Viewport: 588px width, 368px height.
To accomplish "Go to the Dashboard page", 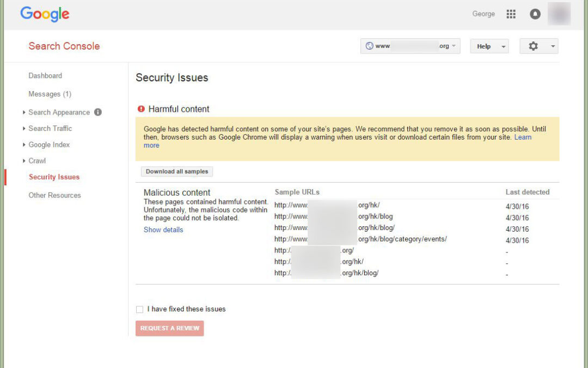I will click(x=45, y=75).
